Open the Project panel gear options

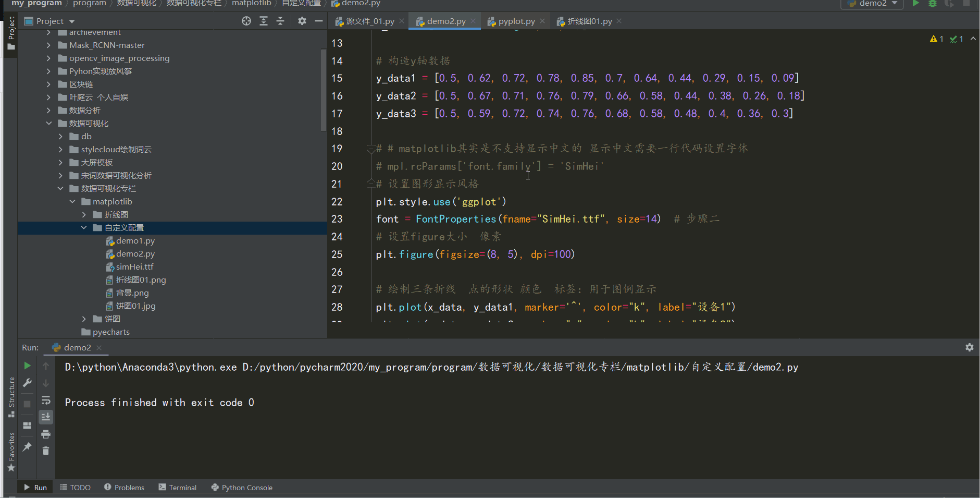pyautogui.click(x=302, y=21)
